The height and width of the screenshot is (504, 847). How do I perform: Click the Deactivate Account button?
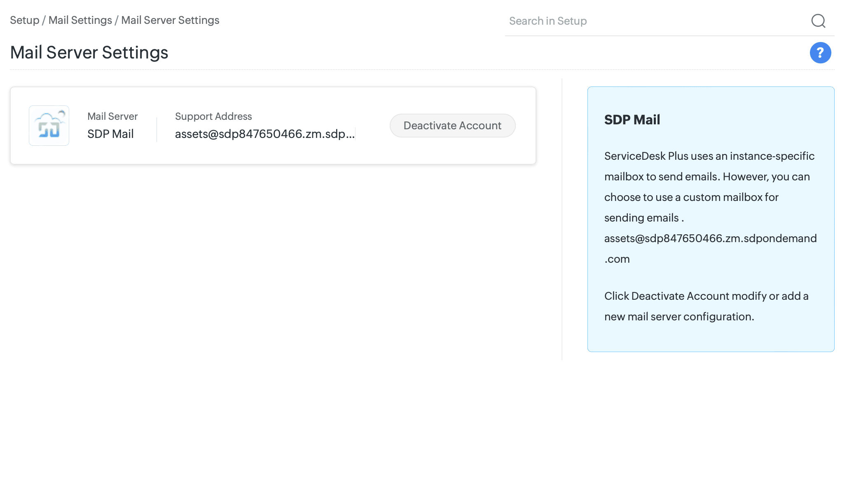tap(452, 126)
